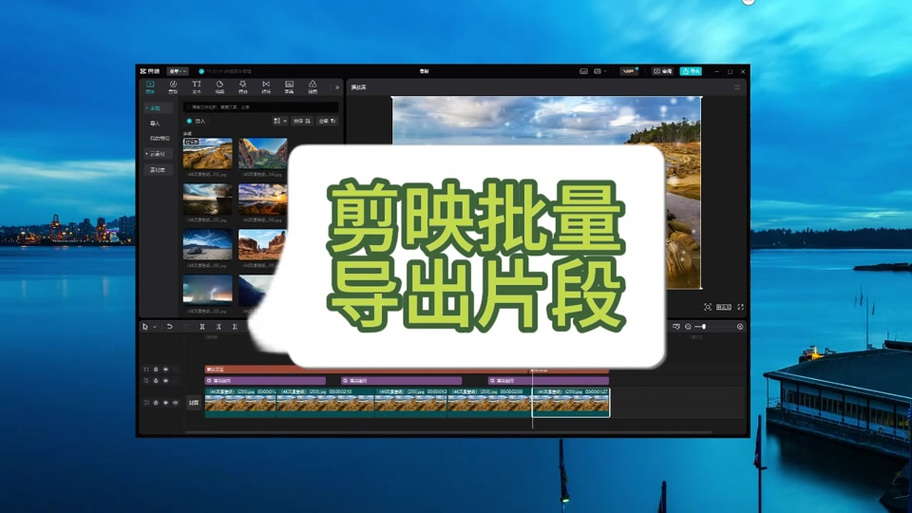
Task: Hide the effects track with eye icon
Action: (166, 381)
